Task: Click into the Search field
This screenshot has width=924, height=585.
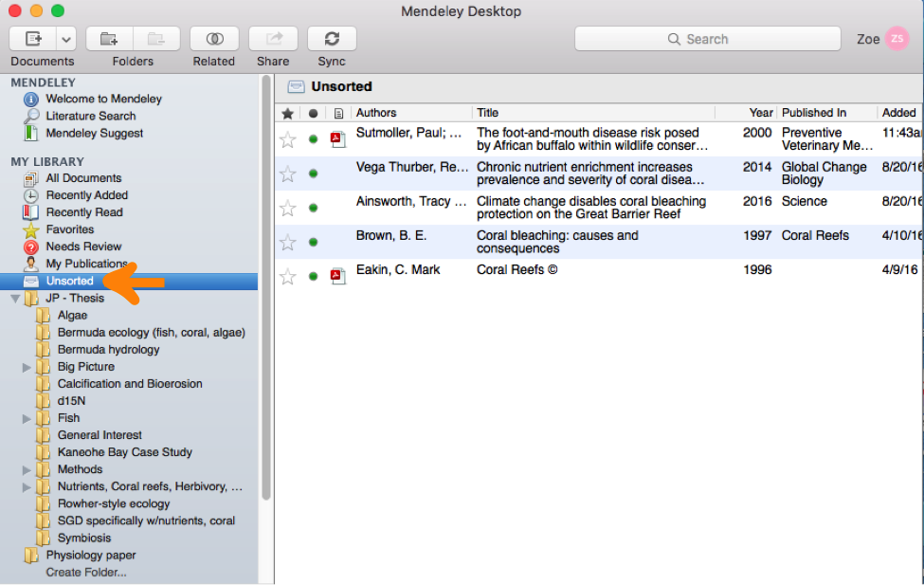Action: (707, 39)
